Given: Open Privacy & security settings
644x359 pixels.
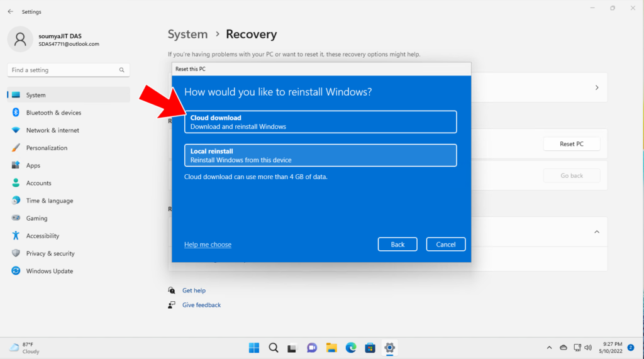Looking at the screenshot, I should (x=69, y=253).
